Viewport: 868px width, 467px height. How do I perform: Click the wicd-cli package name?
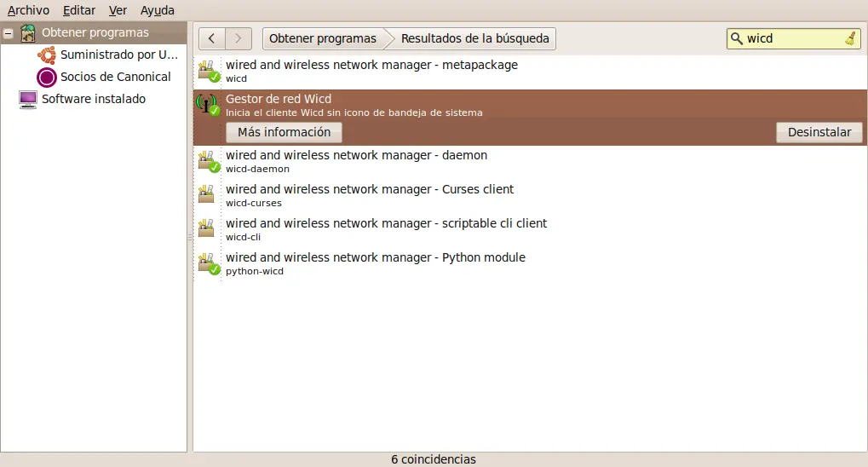coord(243,237)
